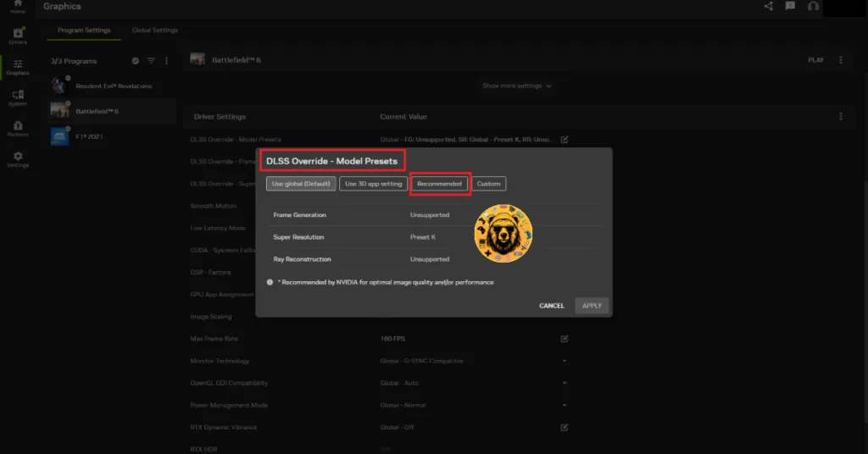Select Use global (Default) option

click(x=301, y=184)
